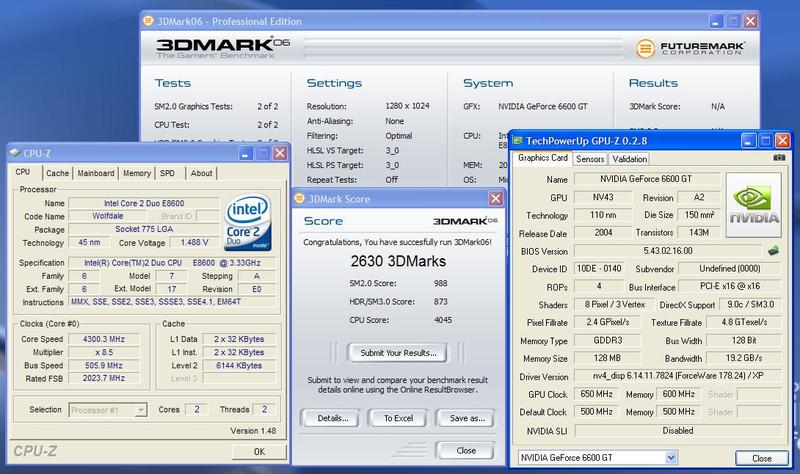Select the Graphics Card tab in GPU-Z
The height and width of the screenshot is (474, 800).
542,158
